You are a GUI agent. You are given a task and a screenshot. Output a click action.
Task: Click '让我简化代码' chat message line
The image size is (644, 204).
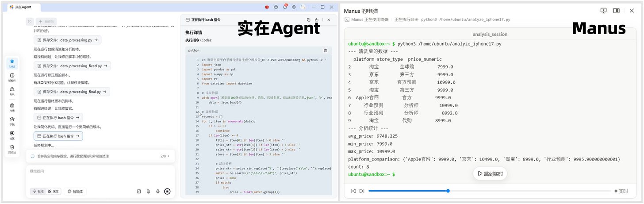pyautogui.click(x=68, y=127)
